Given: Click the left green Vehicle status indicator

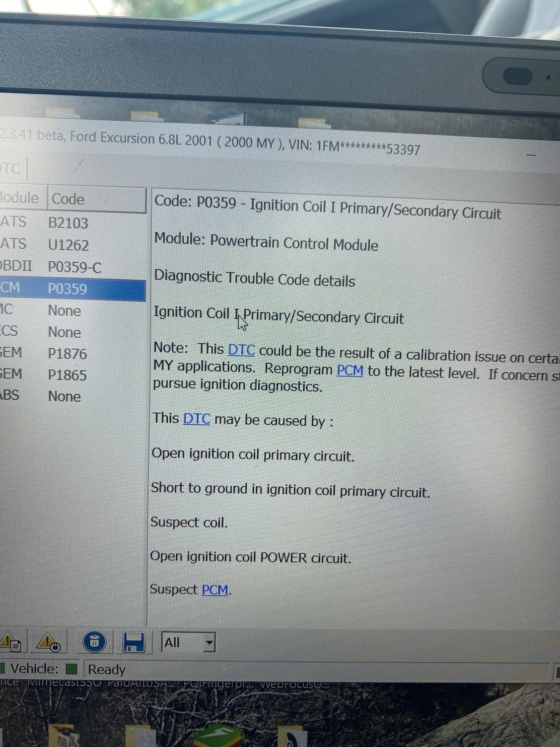Looking at the screenshot, I should click(x=4, y=669).
